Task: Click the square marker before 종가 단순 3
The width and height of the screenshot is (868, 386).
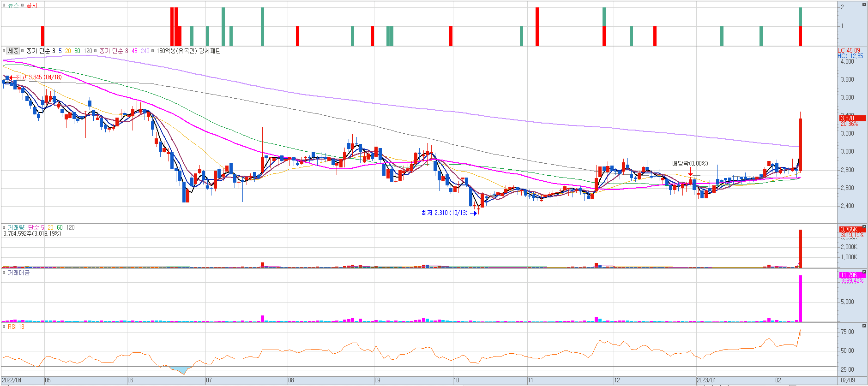Action: click(23, 51)
